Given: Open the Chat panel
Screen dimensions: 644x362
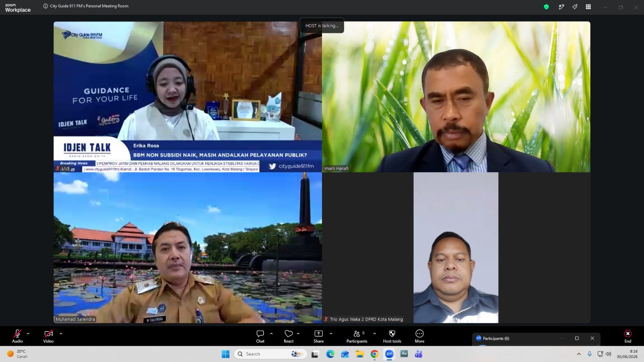Looking at the screenshot, I should [260, 336].
